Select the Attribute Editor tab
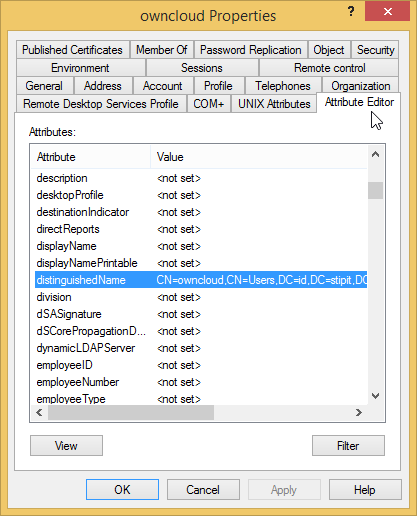Viewport: 417px width, 516px height. [x=359, y=102]
